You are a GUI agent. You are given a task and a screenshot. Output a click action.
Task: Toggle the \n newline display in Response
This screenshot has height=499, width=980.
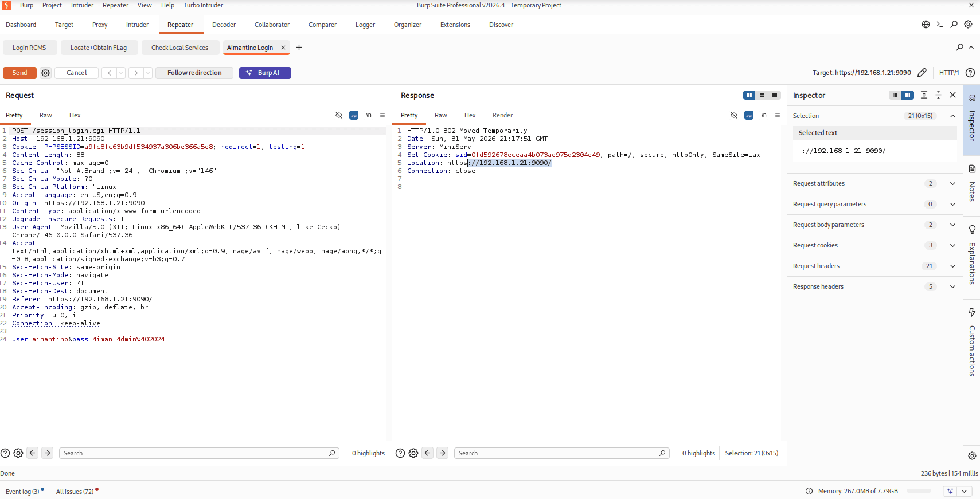(764, 115)
